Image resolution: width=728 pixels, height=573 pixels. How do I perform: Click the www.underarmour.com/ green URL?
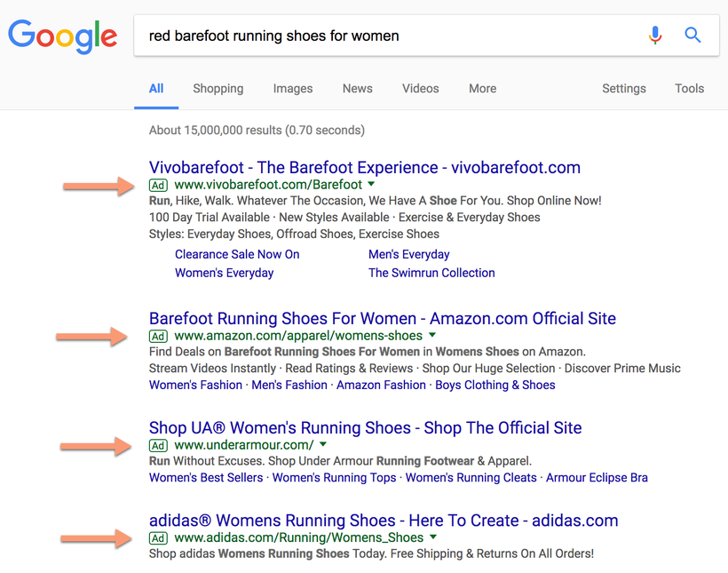pos(244,445)
